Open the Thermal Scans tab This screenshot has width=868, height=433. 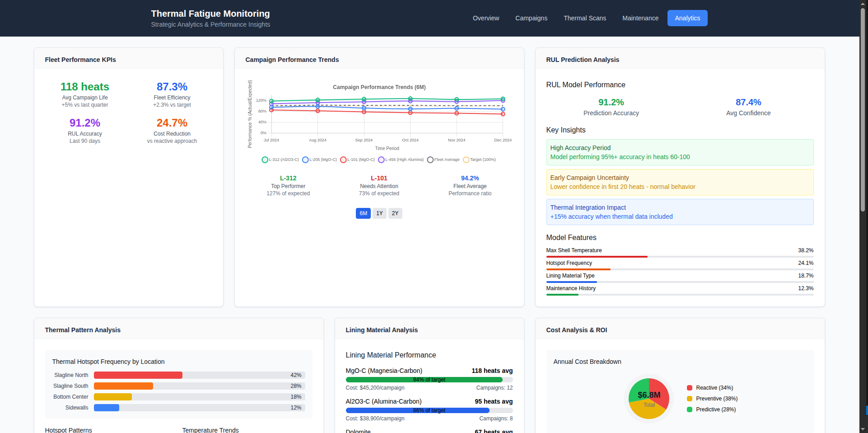coord(585,18)
